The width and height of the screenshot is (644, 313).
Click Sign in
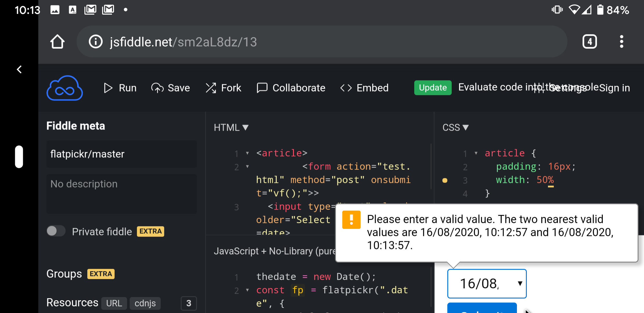[x=615, y=88]
